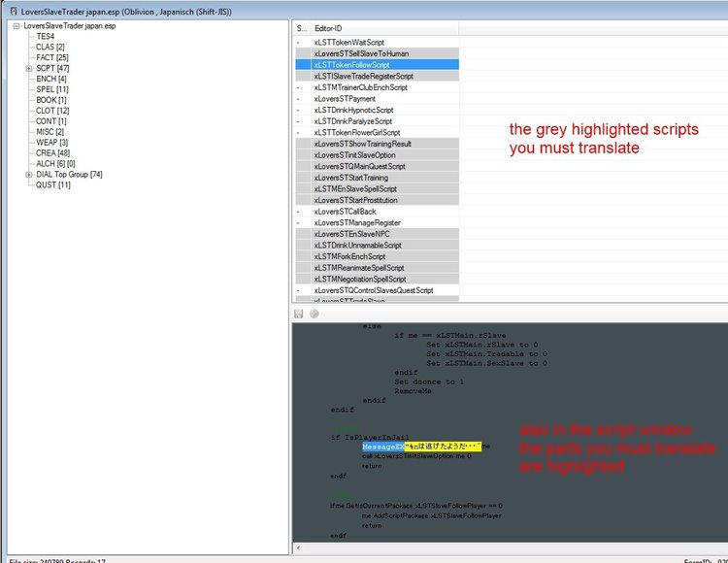728x563 pixels.
Task: Select FACT [25] in the tree
Action: [x=52, y=57]
